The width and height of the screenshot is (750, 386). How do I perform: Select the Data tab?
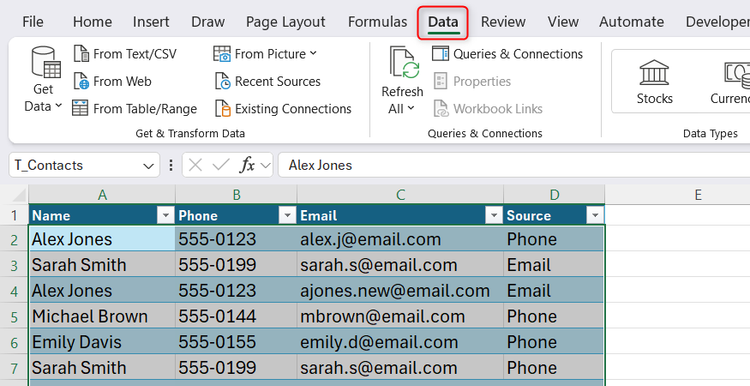(x=443, y=22)
